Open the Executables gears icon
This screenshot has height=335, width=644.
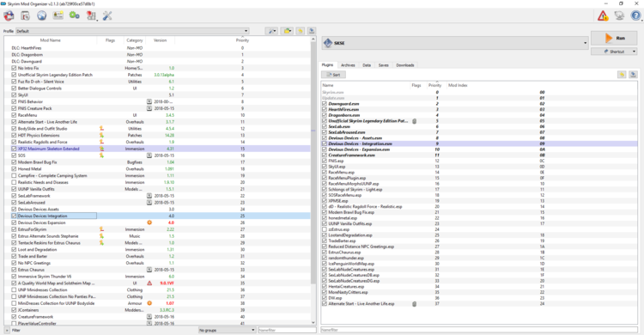75,16
